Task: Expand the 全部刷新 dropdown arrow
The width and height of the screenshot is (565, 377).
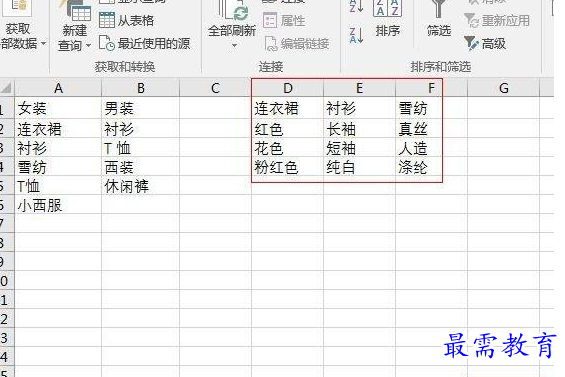Action: (x=234, y=45)
